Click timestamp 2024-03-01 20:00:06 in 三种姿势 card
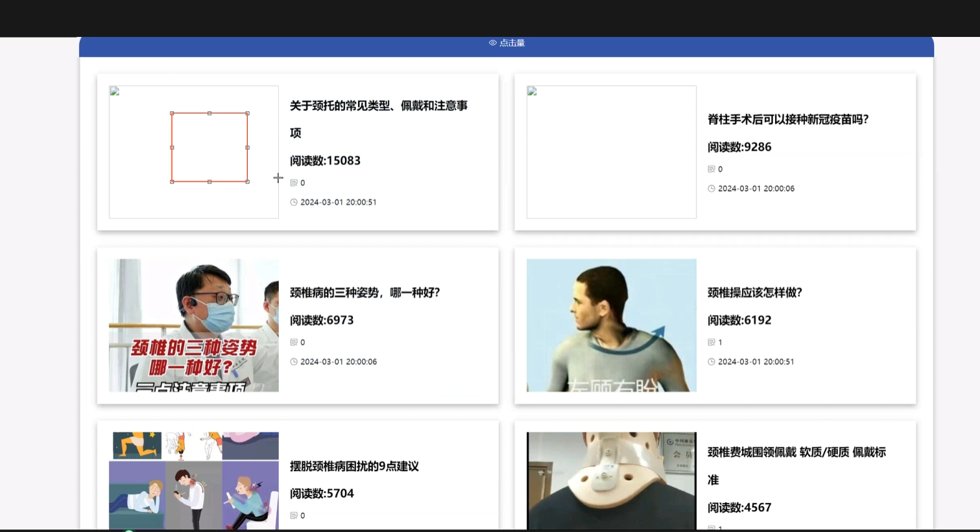Viewport: 980px width, 532px height. click(339, 362)
